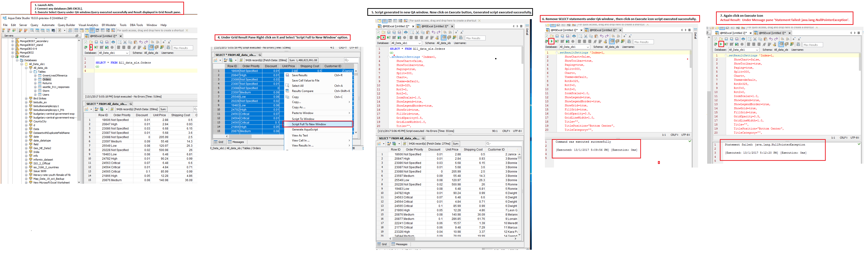Screen dimensions: 868x260
Task: Open dropdown arrow next to new document icon in main toolbar
Action: click(65, 30)
